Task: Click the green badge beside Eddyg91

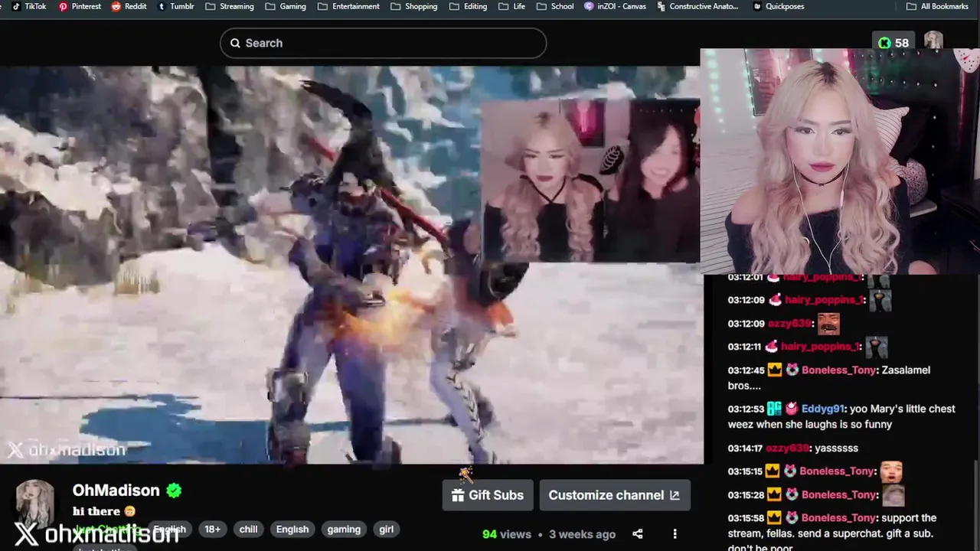Action: (775, 409)
